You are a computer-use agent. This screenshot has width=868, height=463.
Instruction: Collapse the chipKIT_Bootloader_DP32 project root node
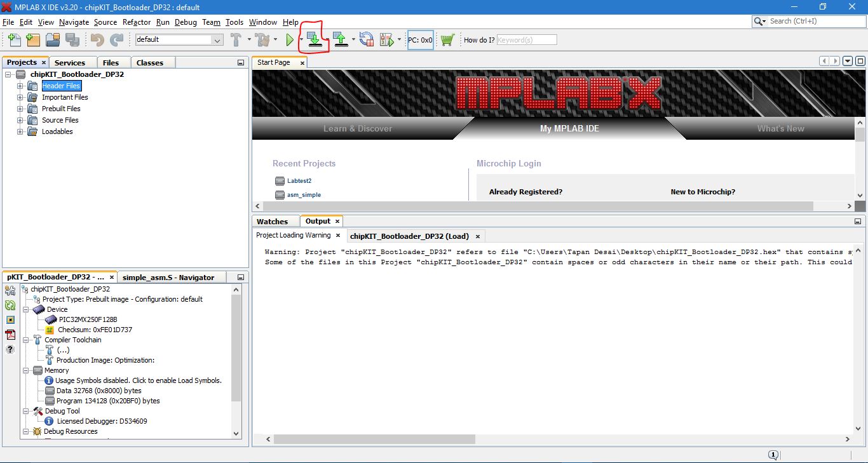(x=8, y=74)
